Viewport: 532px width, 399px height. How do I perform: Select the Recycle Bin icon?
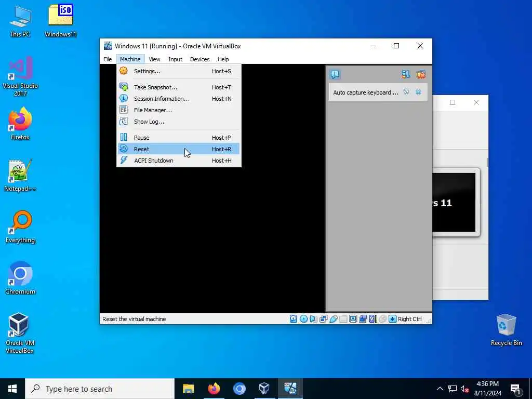point(506,330)
